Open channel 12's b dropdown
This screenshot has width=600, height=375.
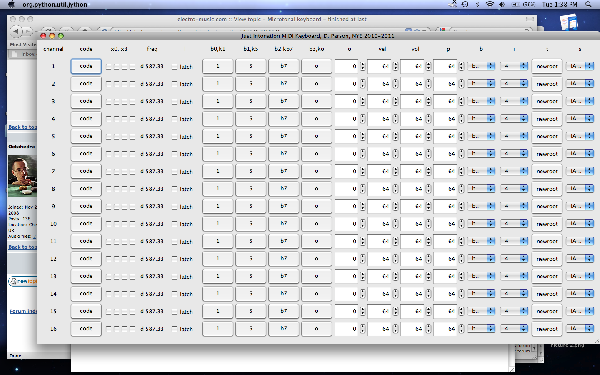click(x=481, y=258)
